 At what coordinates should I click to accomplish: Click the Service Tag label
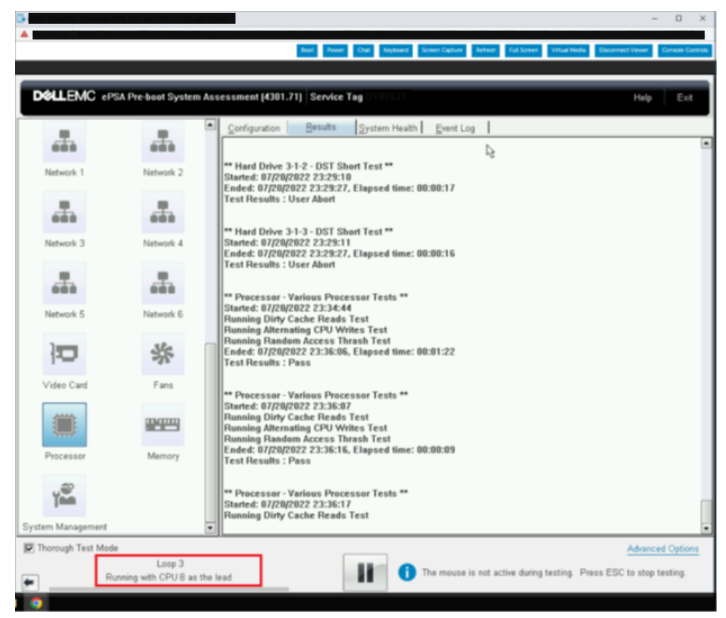337,97
